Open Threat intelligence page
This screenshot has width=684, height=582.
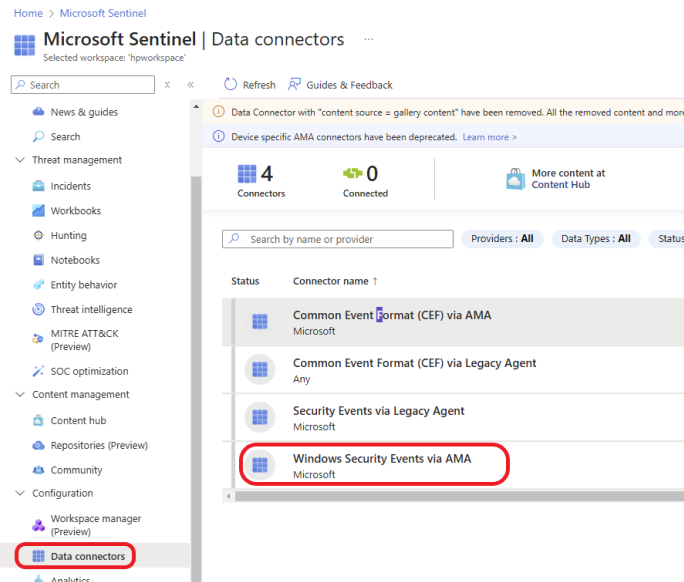point(92,309)
